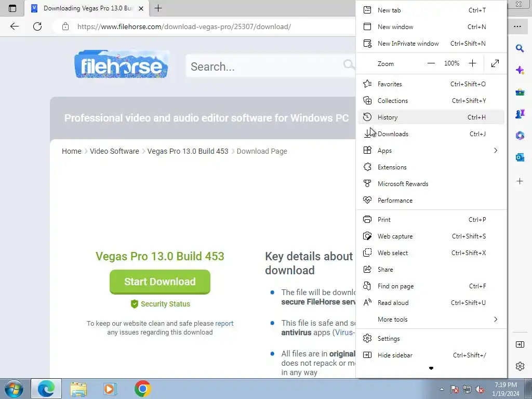This screenshot has height=399, width=532.
Task: Open the Microsoft 365 sidebar icon
Action: click(520, 136)
